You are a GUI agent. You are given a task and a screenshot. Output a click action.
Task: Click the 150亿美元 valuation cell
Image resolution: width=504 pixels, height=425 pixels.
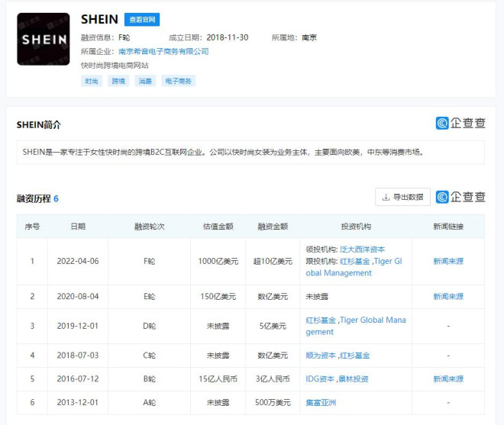(218, 297)
